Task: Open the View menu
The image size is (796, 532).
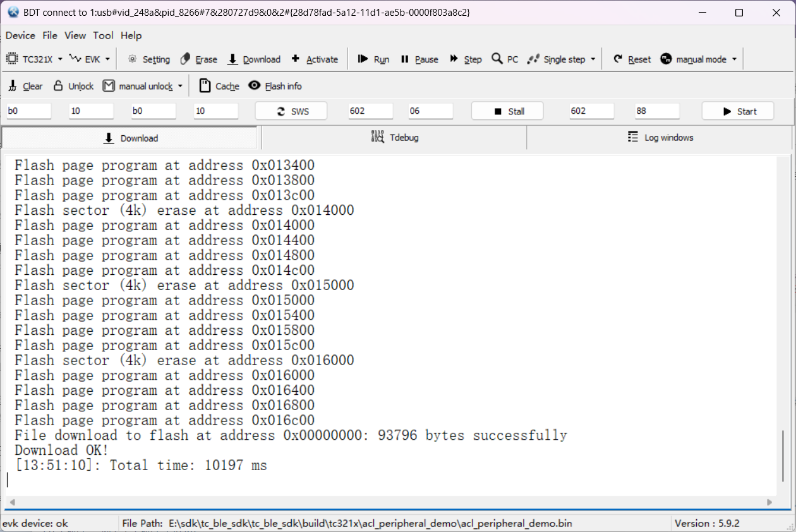Action: [x=75, y=35]
